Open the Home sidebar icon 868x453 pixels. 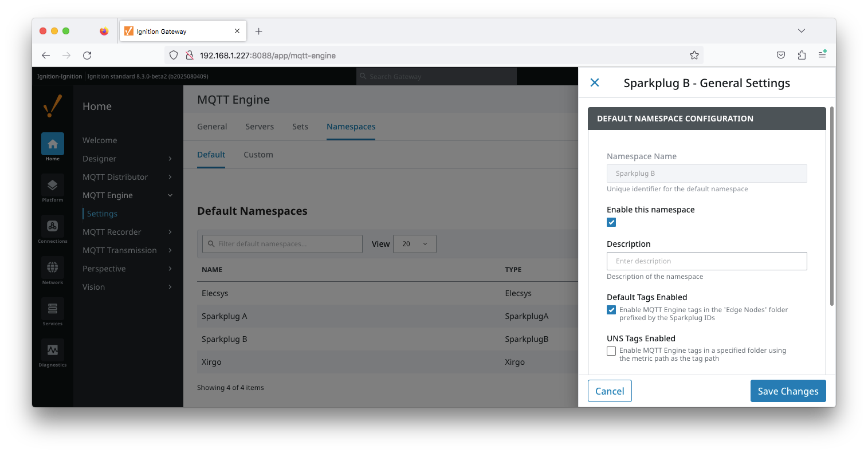[x=52, y=147]
